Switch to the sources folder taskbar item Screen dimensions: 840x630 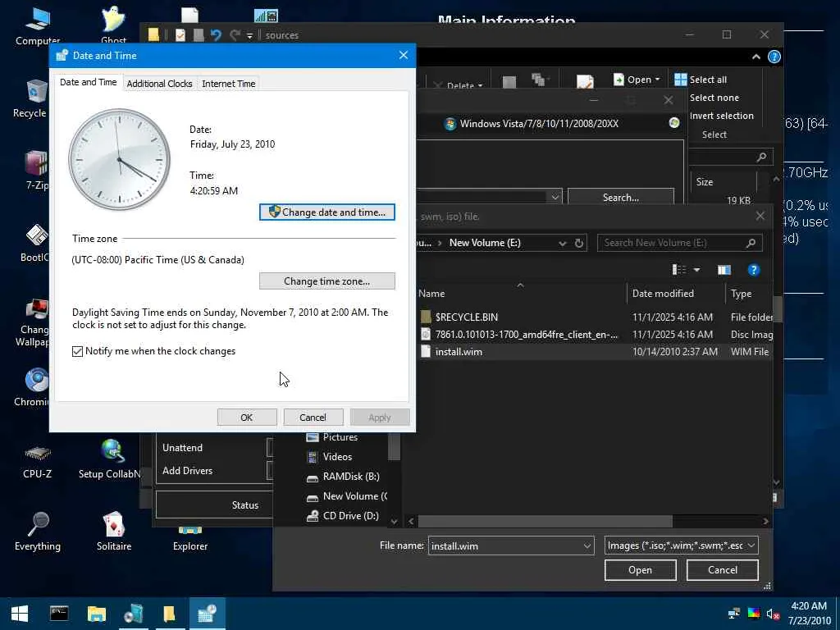click(x=170, y=614)
